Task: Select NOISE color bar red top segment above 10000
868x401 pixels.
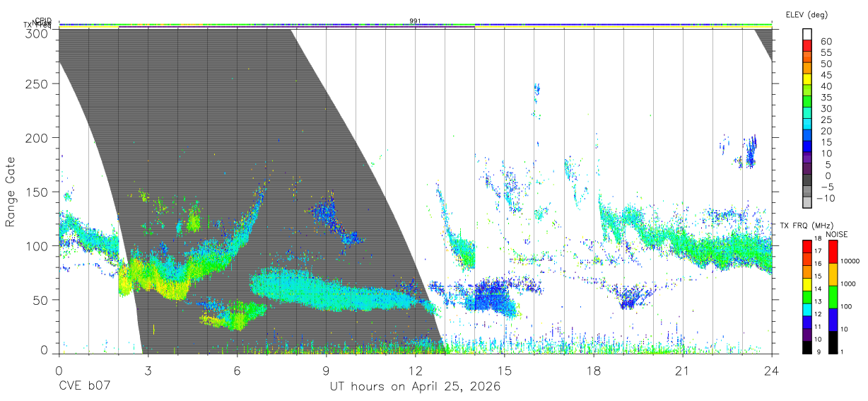Action: click(x=833, y=250)
